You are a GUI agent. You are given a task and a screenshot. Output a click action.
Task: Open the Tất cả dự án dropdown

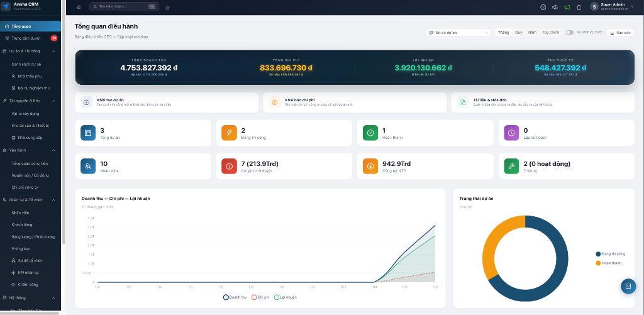(458, 33)
